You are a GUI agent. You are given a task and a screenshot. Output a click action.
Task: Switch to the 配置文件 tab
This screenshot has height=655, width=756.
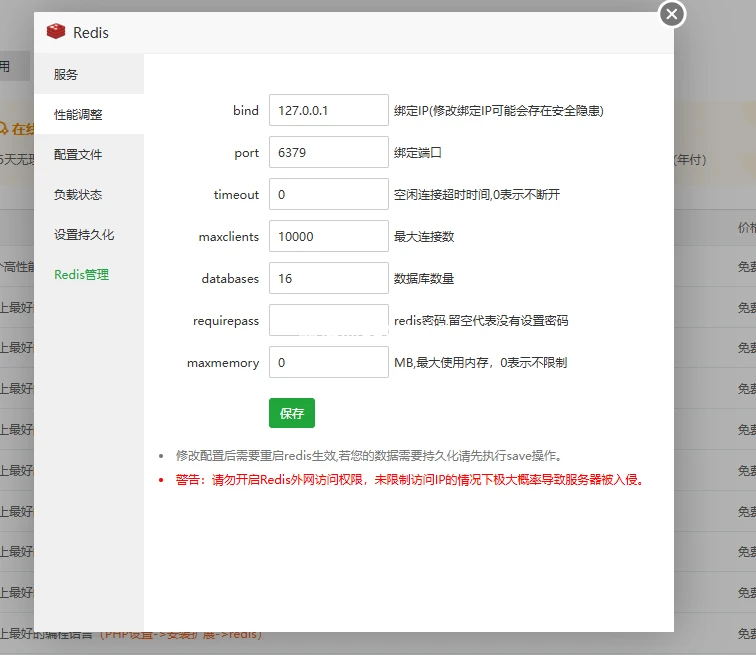pyautogui.click(x=89, y=154)
